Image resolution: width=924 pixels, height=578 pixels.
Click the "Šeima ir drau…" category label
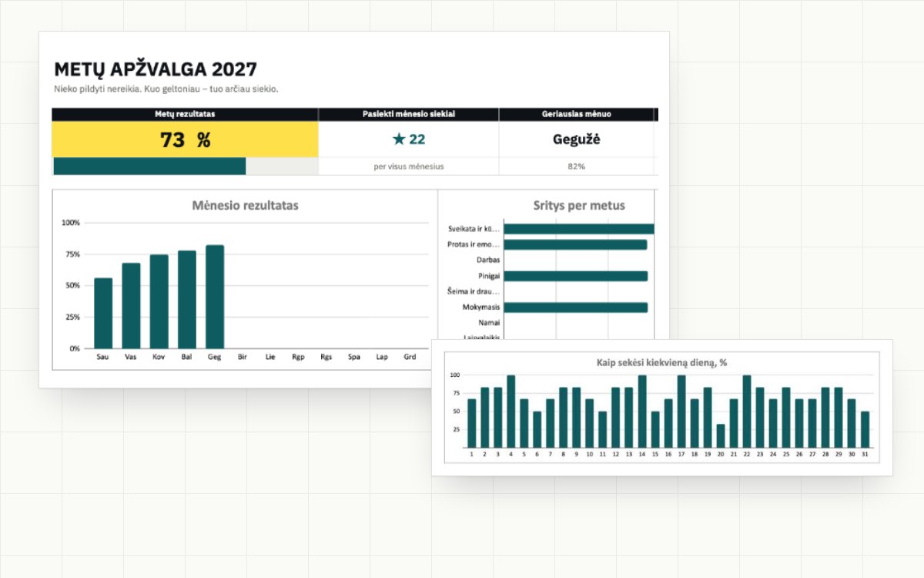pyautogui.click(x=474, y=291)
